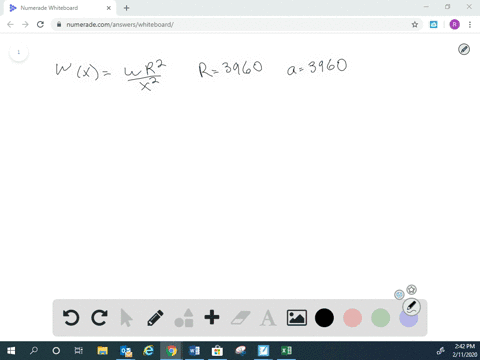The height and width of the screenshot is (360, 480).
Task: Click the redo arrow in whiteboard toolbar
Action: point(99,317)
